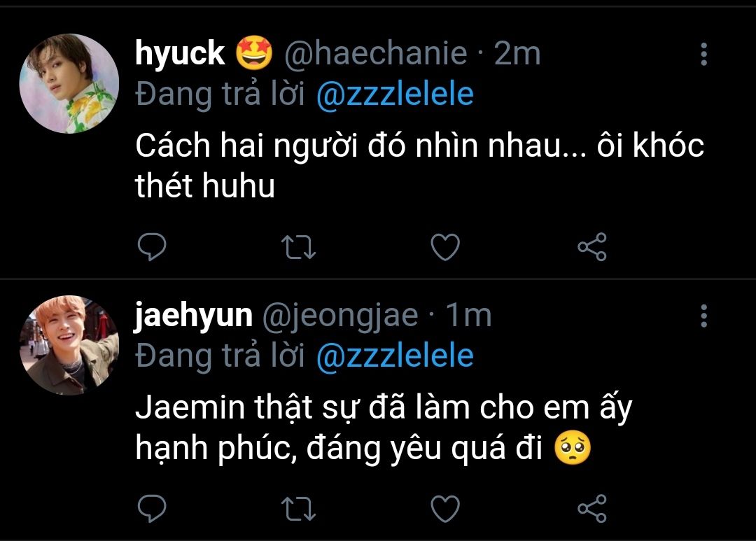Like hyuck's tweet

click(x=445, y=247)
